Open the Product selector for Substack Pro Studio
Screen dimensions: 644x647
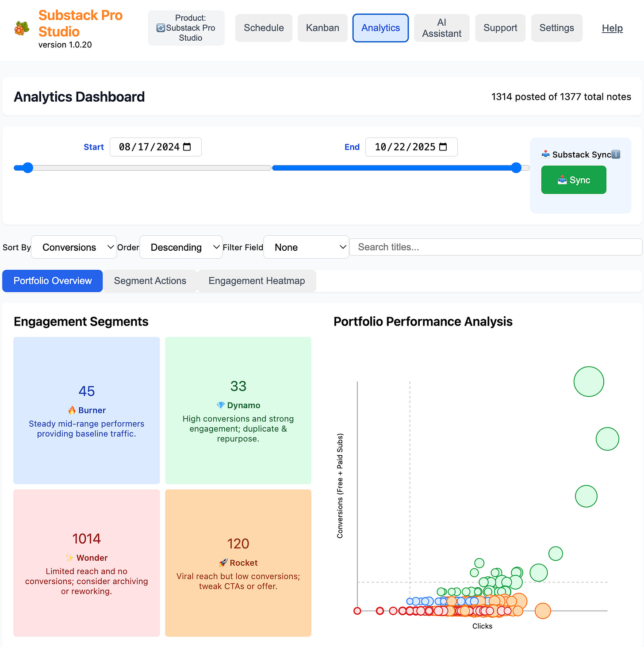186,28
